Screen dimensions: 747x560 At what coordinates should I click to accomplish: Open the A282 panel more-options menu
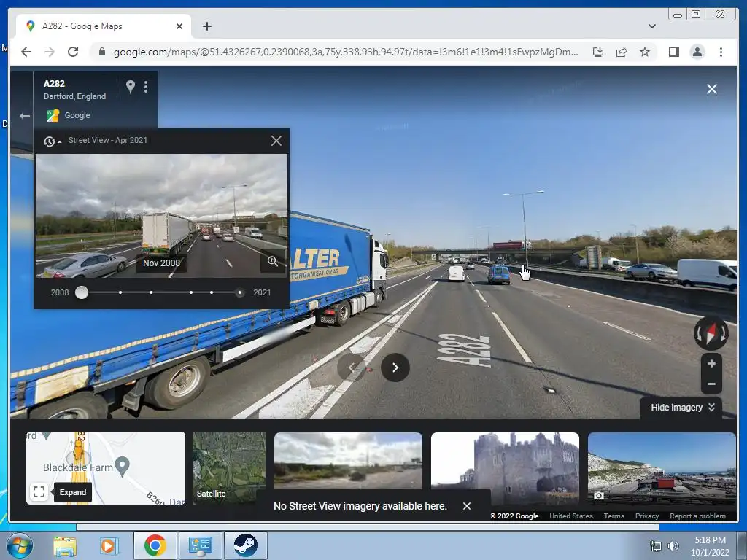[x=146, y=87]
